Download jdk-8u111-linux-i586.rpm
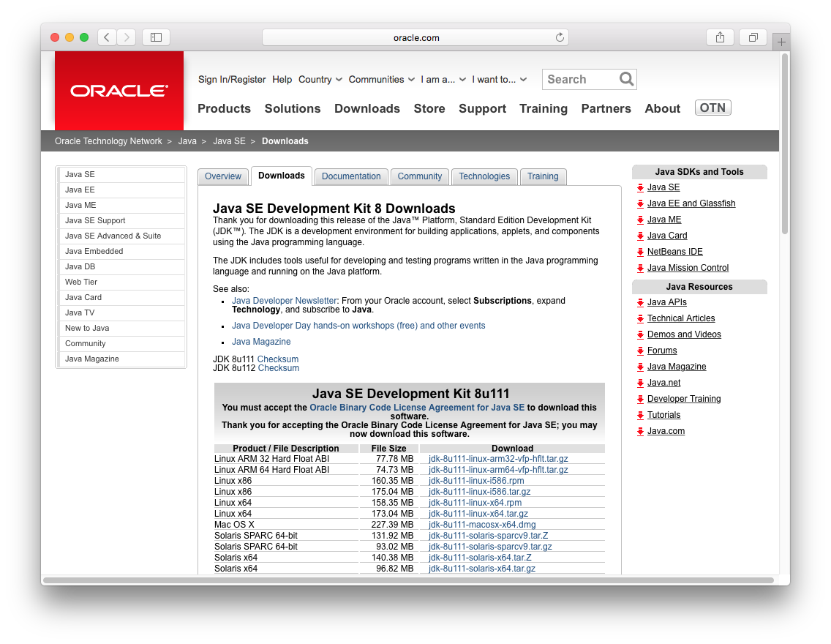Screen dimensions: 831x644 point(476,481)
